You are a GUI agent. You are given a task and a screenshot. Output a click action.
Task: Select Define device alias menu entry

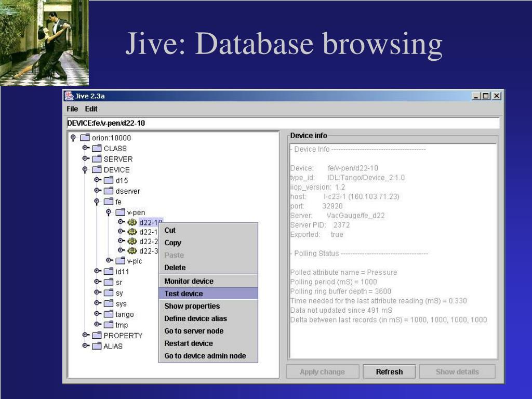pyautogui.click(x=208, y=318)
